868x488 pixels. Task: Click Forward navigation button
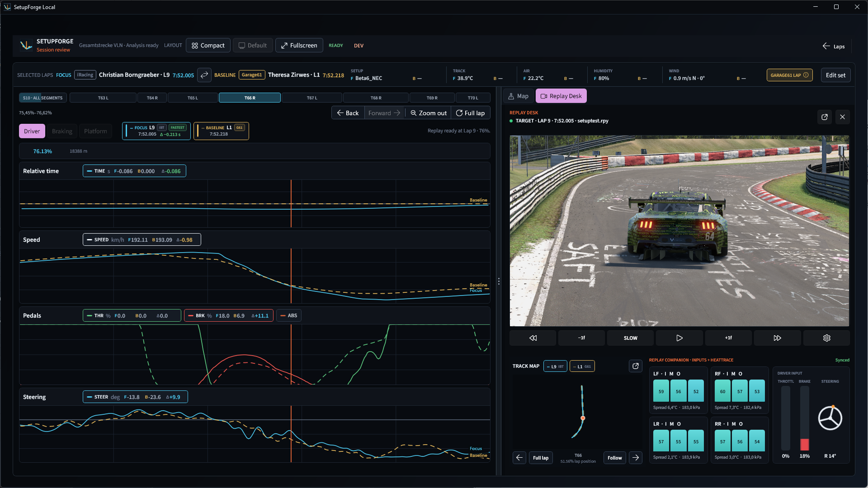pos(384,113)
